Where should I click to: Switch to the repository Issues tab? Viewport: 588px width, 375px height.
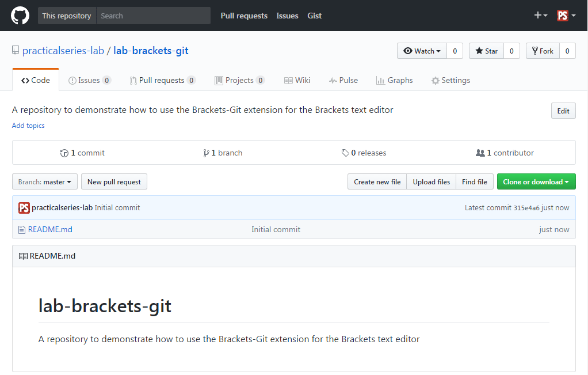90,80
